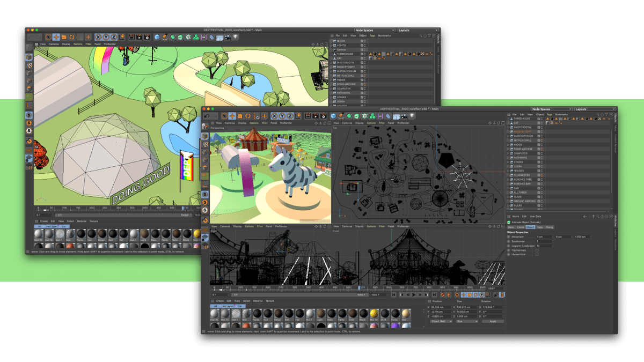Enable the Flip Normals checkbox
This screenshot has height=362, width=644.
[537, 250]
